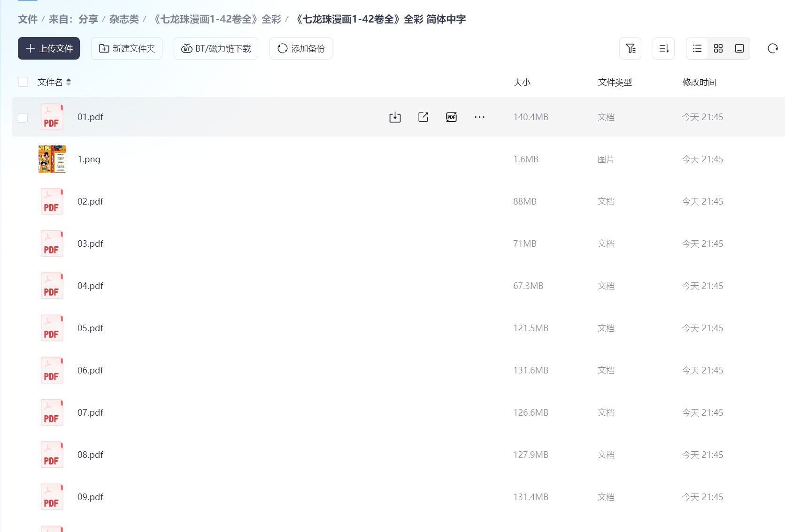Click the 121.5MB size value
Image resolution: width=785 pixels, height=532 pixels.
[x=531, y=328]
